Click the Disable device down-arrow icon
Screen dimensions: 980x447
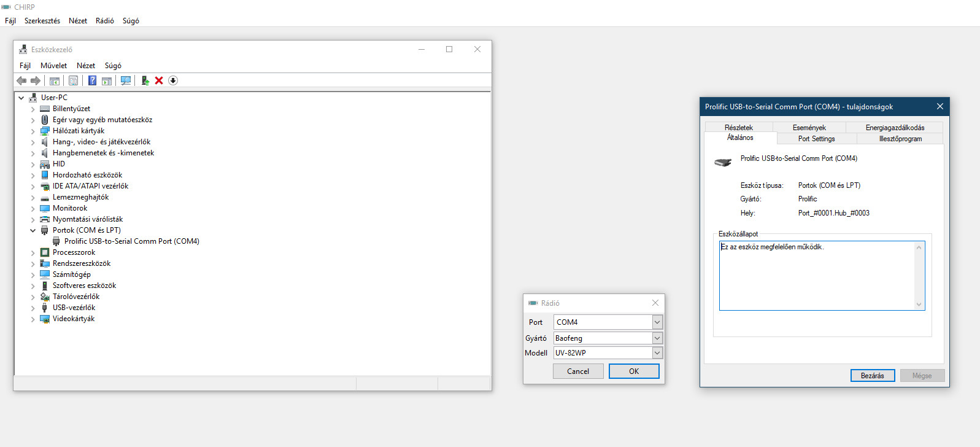tap(173, 80)
